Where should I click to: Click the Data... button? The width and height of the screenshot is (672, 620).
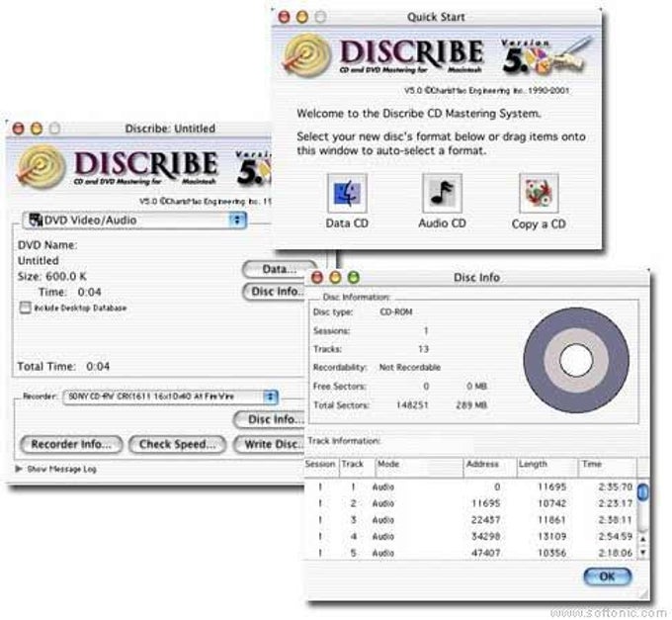pyautogui.click(x=279, y=269)
